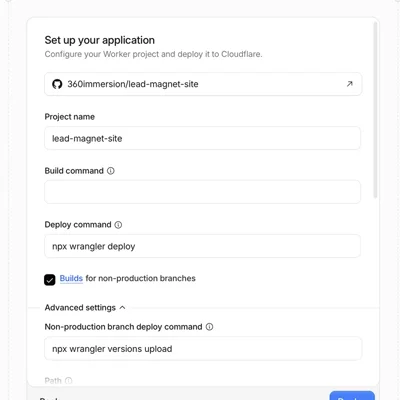This screenshot has width=400, height=400.
Task: Click the Deploy command info icon
Action: pos(118,225)
